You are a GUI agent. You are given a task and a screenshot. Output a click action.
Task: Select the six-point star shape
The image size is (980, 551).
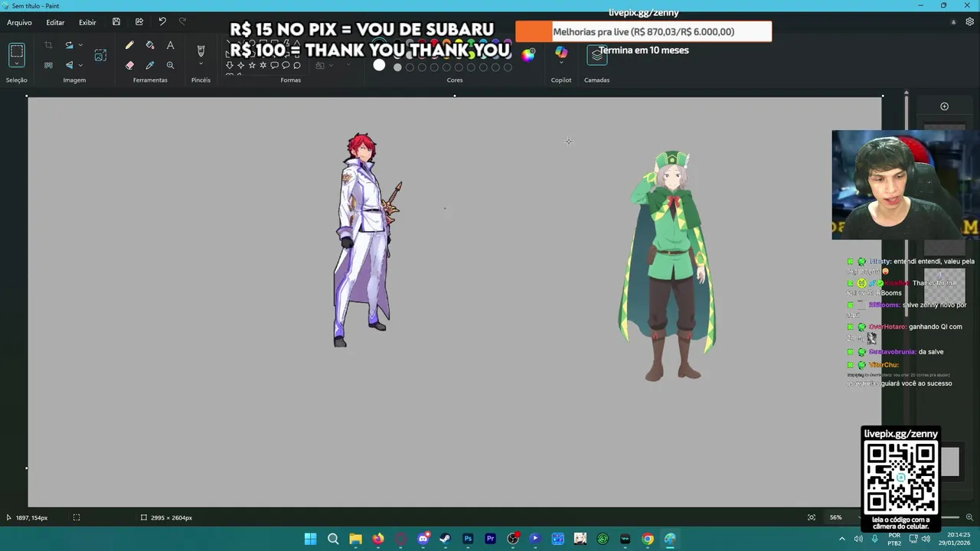(263, 66)
